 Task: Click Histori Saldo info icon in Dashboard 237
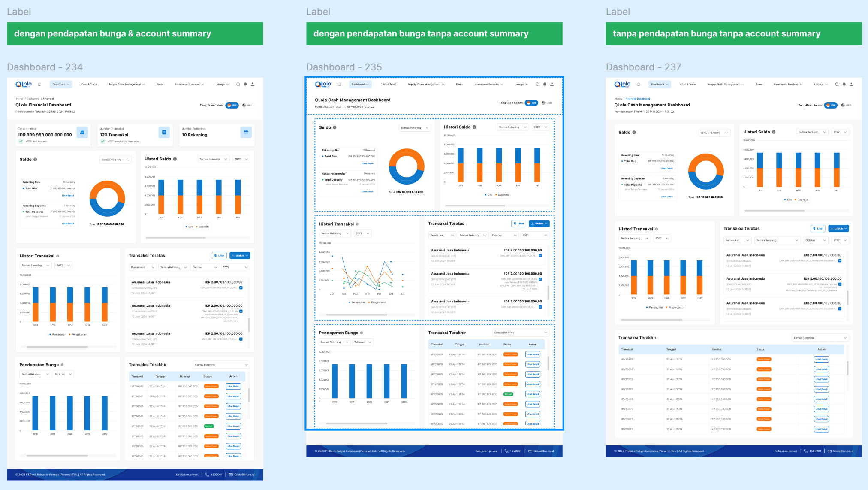pos(774,132)
